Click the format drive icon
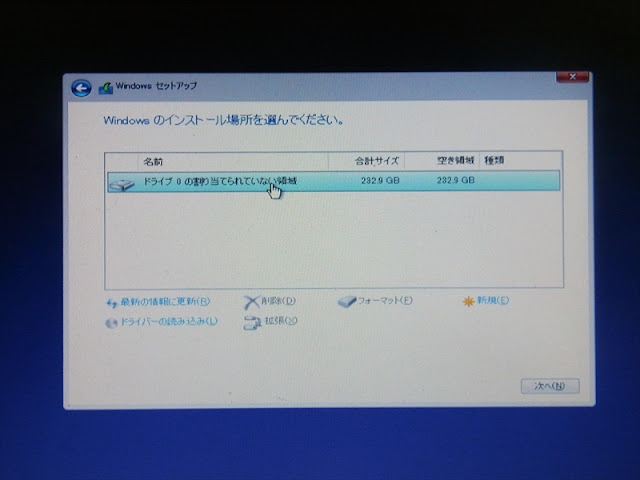640x480 pixels. (347, 302)
